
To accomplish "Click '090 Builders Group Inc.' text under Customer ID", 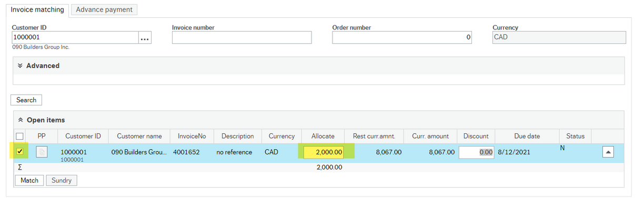I will pyautogui.click(x=41, y=47).
